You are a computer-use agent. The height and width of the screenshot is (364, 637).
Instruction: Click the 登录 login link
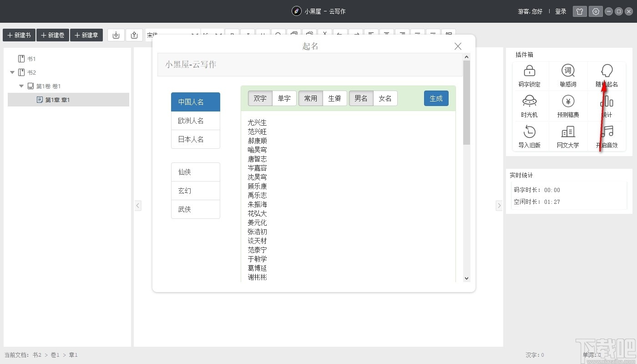561,11
